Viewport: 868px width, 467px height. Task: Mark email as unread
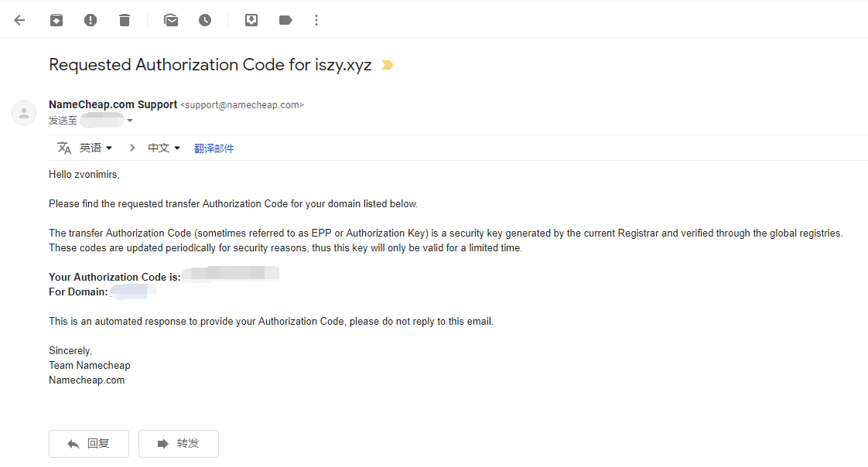click(x=171, y=20)
